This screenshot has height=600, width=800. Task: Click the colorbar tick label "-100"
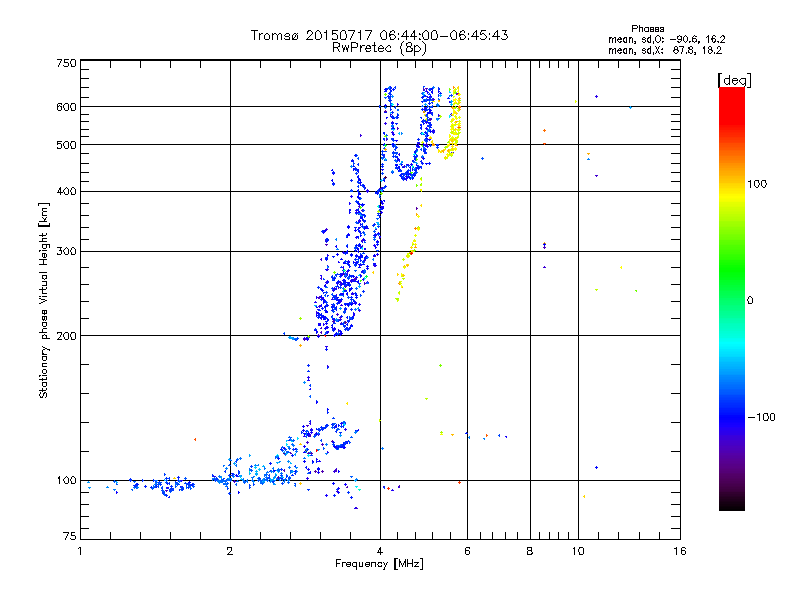pos(761,417)
